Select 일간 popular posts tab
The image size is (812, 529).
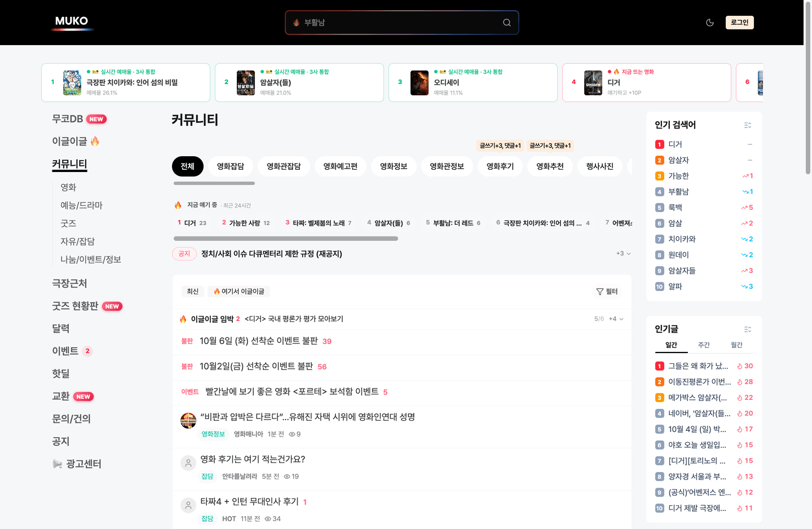pos(671,345)
